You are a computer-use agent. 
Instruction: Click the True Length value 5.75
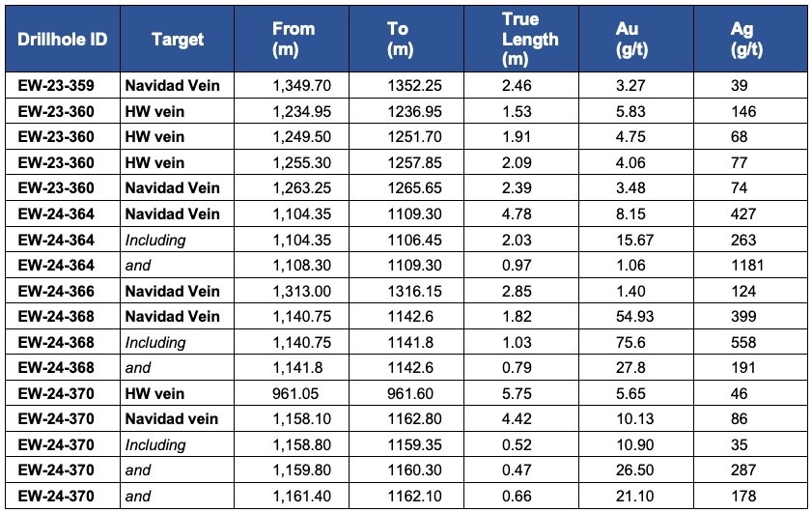click(517, 393)
